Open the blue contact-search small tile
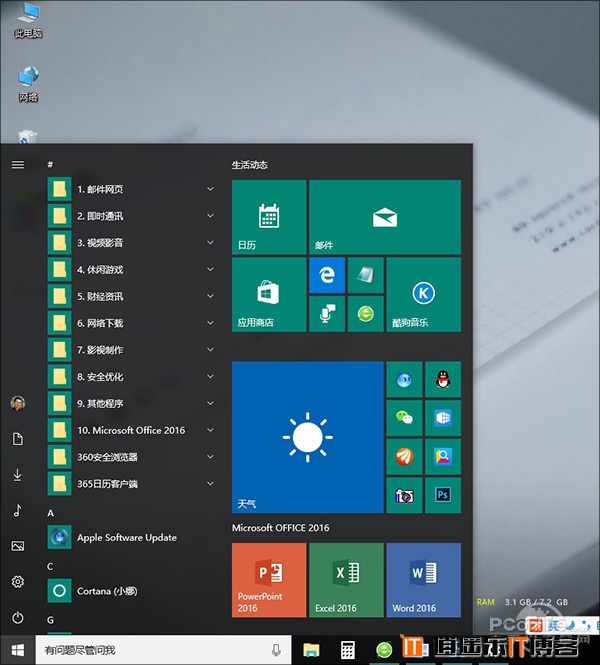 point(443,457)
